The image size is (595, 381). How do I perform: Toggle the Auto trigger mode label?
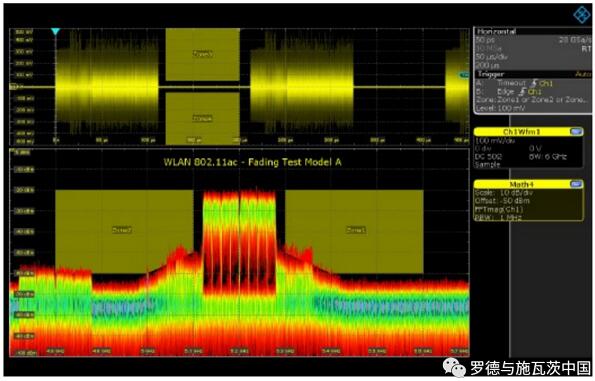tap(583, 74)
